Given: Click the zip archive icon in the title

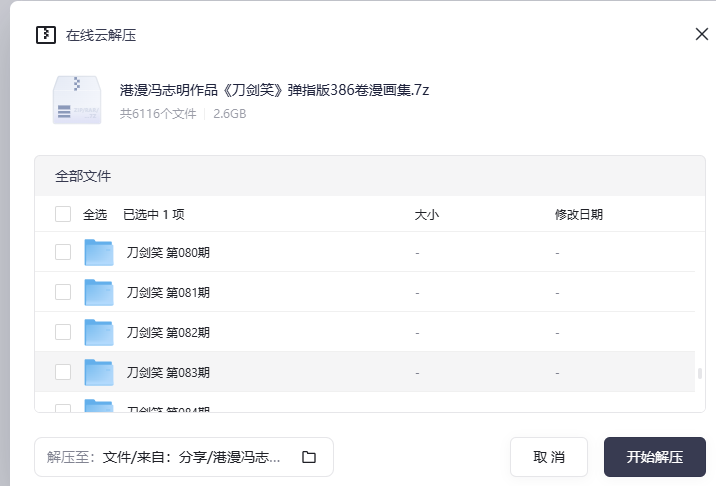Looking at the screenshot, I should coord(45,35).
